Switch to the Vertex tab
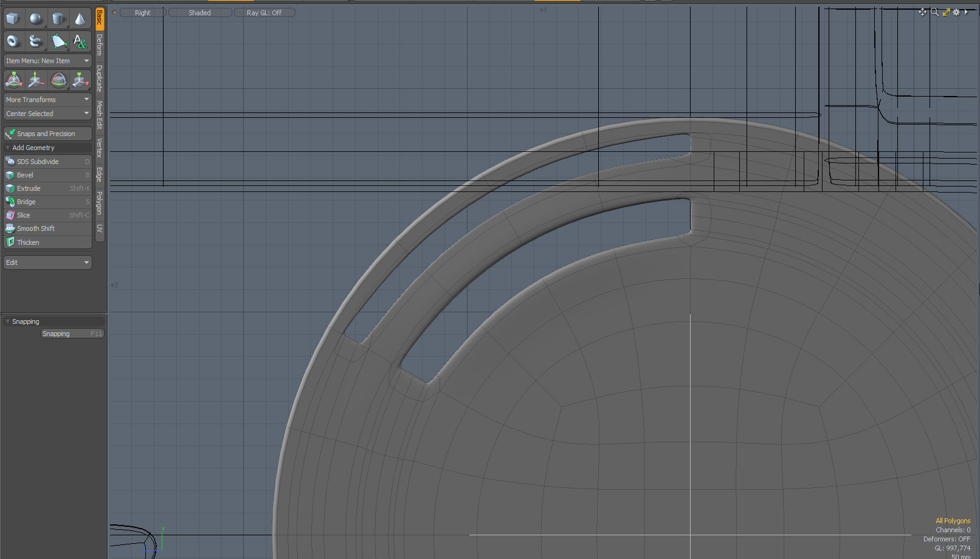The height and width of the screenshot is (559, 980). click(100, 148)
